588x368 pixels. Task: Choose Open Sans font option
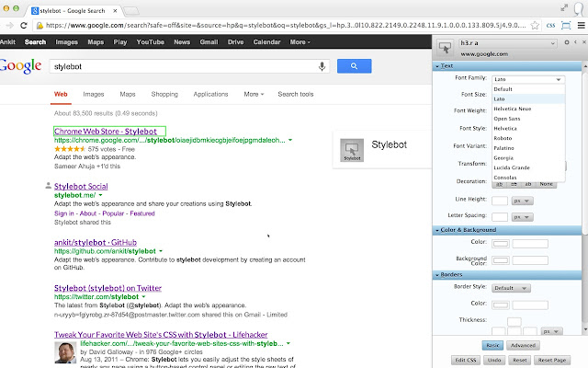[x=528, y=119]
